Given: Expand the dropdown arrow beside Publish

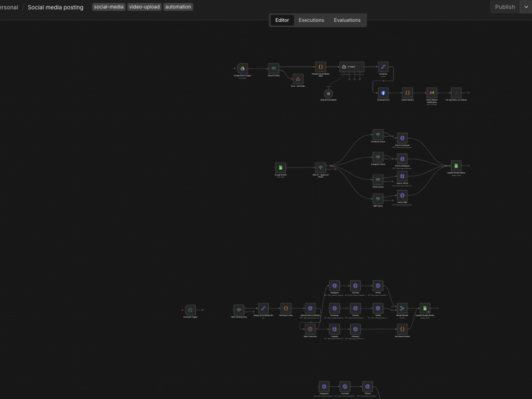Looking at the screenshot, I should (526, 7).
